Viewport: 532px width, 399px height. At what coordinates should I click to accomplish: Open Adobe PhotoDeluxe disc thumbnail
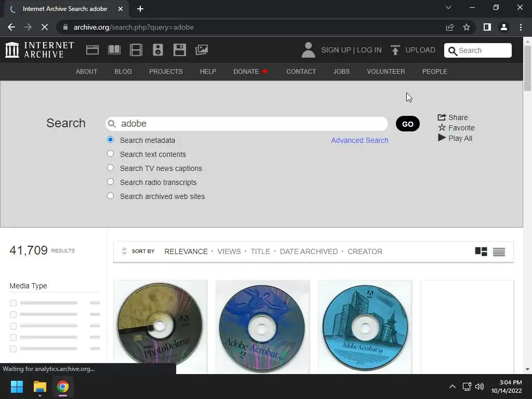pyautogui.click(x=160, y=326)
